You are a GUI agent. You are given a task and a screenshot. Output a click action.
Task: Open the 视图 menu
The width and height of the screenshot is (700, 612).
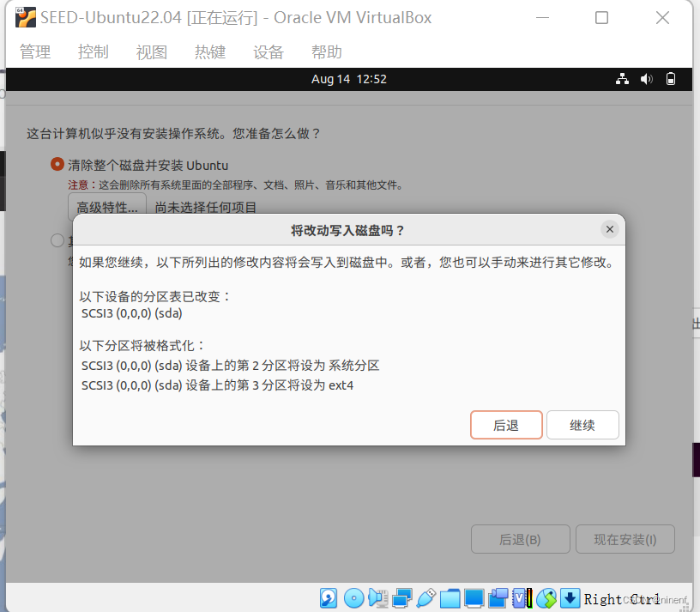[x=152, y=52]
